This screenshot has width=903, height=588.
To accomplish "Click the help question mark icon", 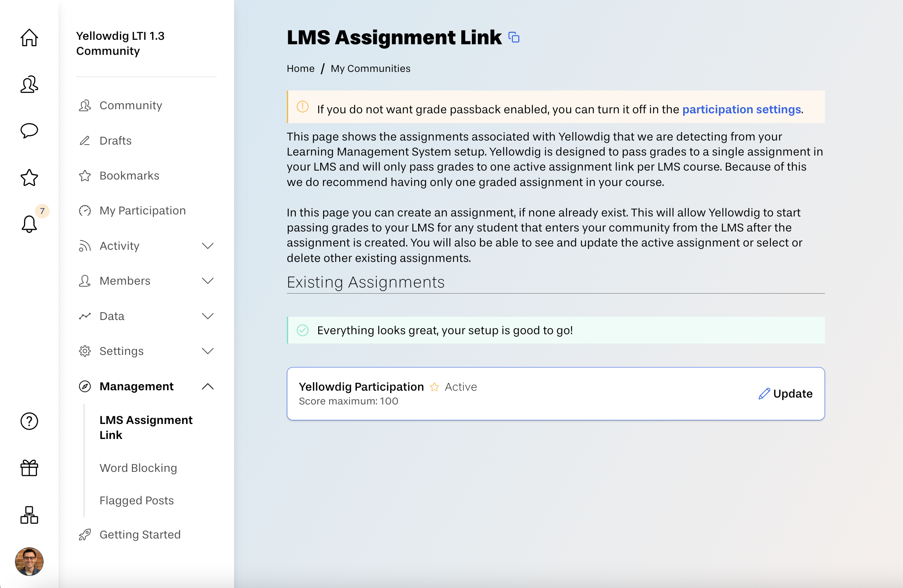I will pos(29,421).
